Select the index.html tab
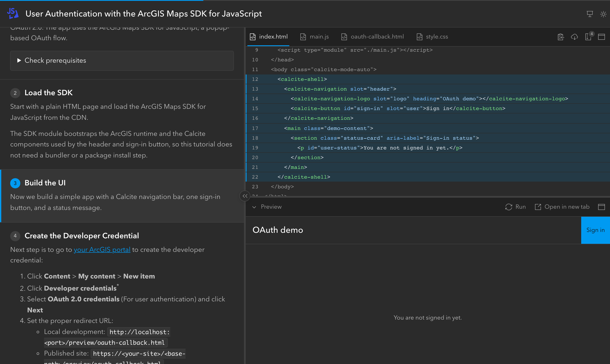The height and width of the screenshot is (364, 610). tap(268, 37)
